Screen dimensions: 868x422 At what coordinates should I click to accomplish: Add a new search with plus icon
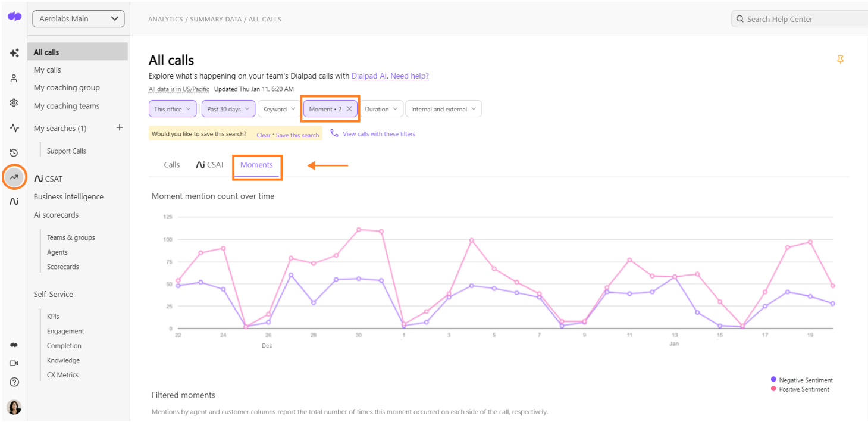click(x=119, y=127)
